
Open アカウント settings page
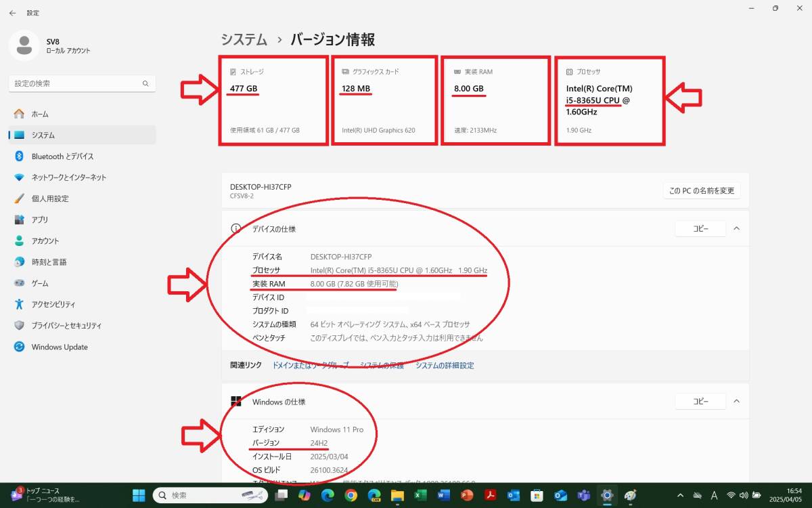pos(45,241)
